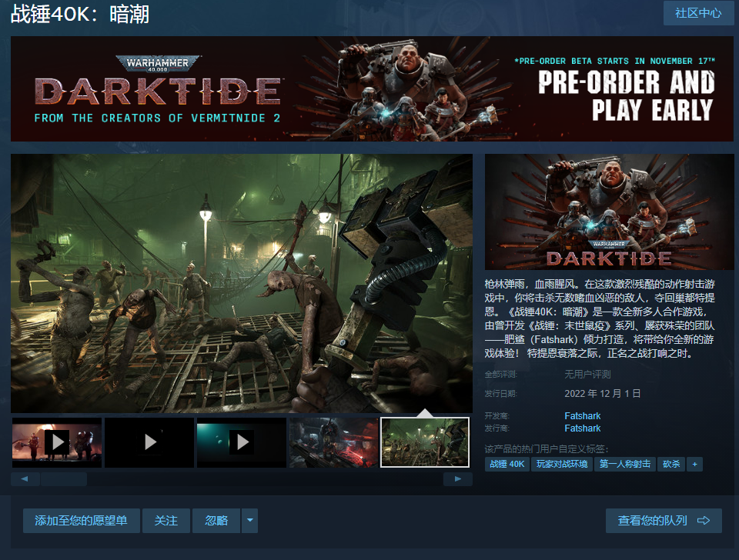Open the Fatshark publisher link
739x560 pixels.
click(x=583, y=428)
